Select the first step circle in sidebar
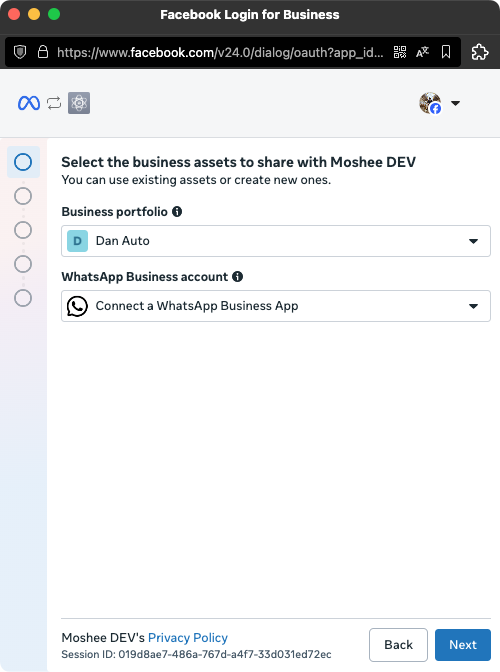This screenshot has width=500, height=672. pos(23,162)
